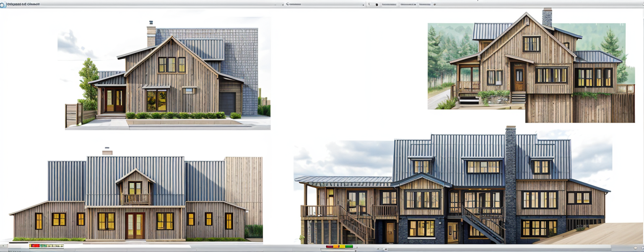Click the red segment of the bottom-left color strip

tap(35, 246)
